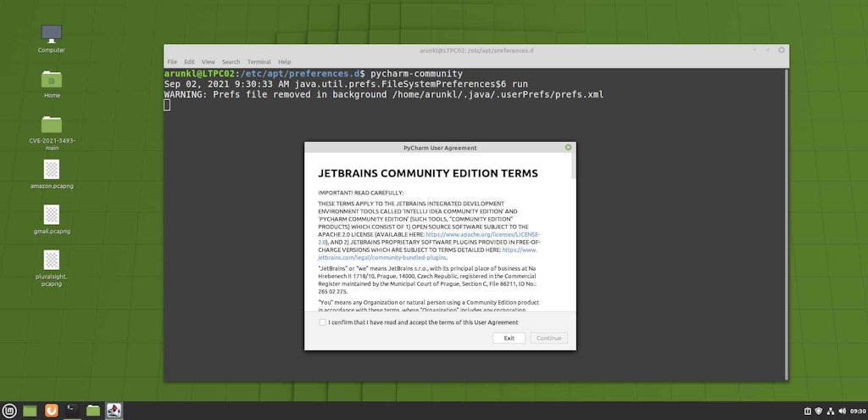Open the terminal Search menu
Image resolution: width=868 pixels, height=420 pixels.
click(x=231, y=61)
